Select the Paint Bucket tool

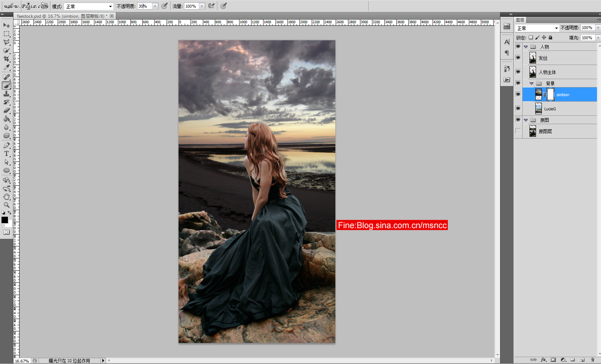pyautogui.click(x=7, y=119)
